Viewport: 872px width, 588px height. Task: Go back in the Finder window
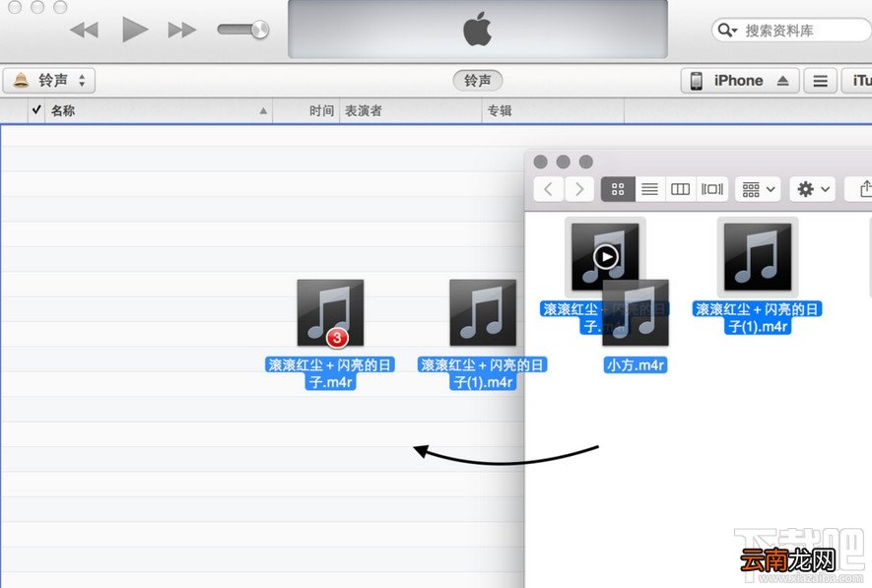[x=549, y=189]
